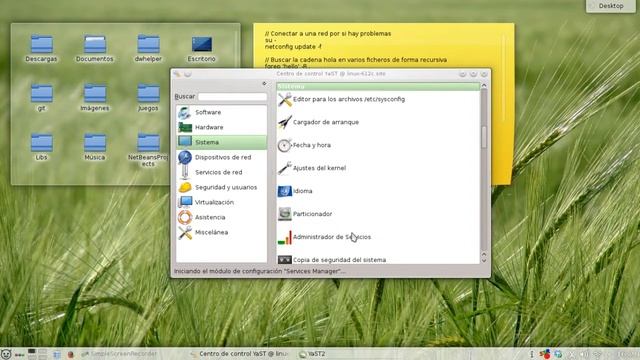Open Copia de seguridad del sistema
This screenshot has width=640, height=360.
[x=332, y=260]
